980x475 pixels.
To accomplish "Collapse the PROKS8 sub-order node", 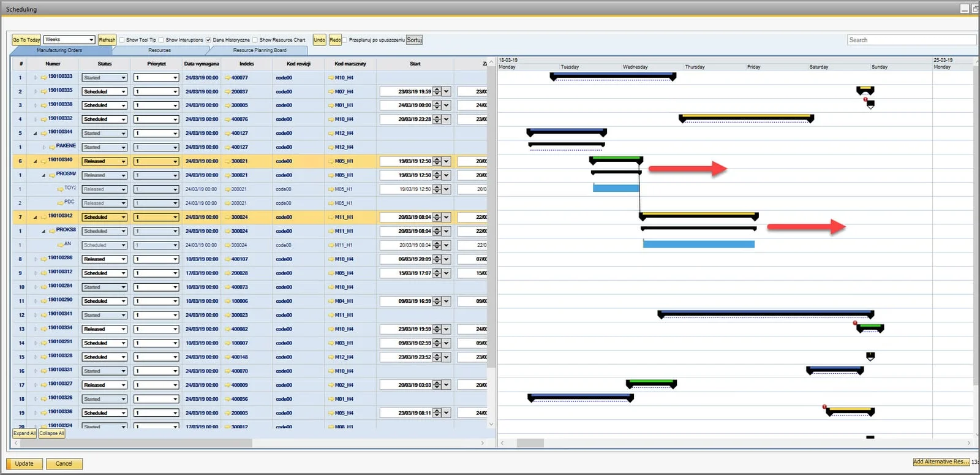I will tap(43, 232).
